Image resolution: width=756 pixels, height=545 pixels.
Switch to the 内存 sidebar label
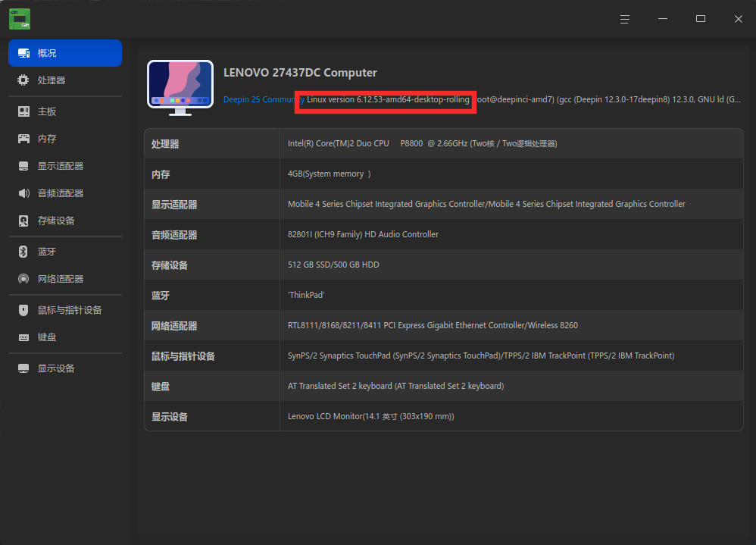point(47,139)
